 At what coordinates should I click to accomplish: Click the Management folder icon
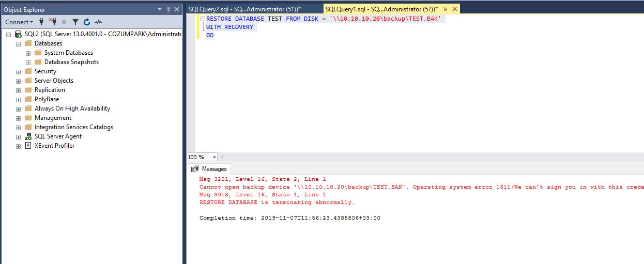[28, 118]
